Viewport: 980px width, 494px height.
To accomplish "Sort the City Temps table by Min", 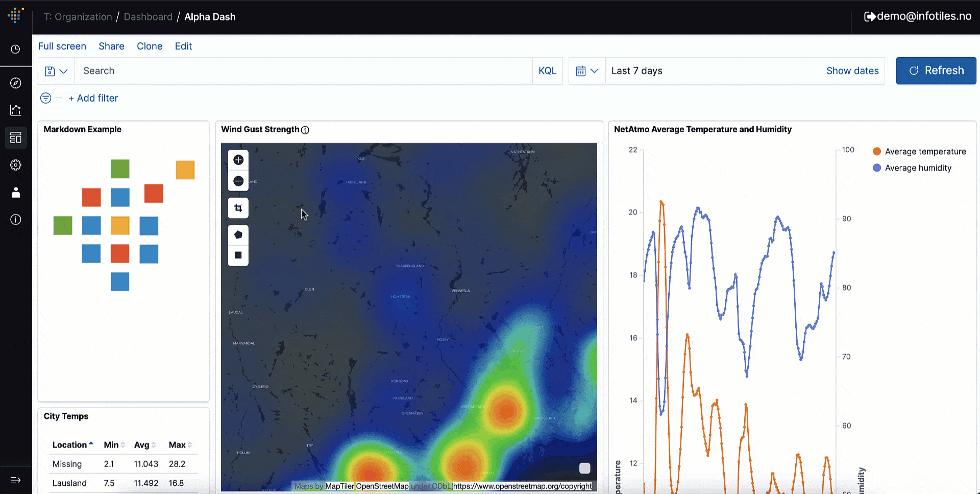I will 114,445.
